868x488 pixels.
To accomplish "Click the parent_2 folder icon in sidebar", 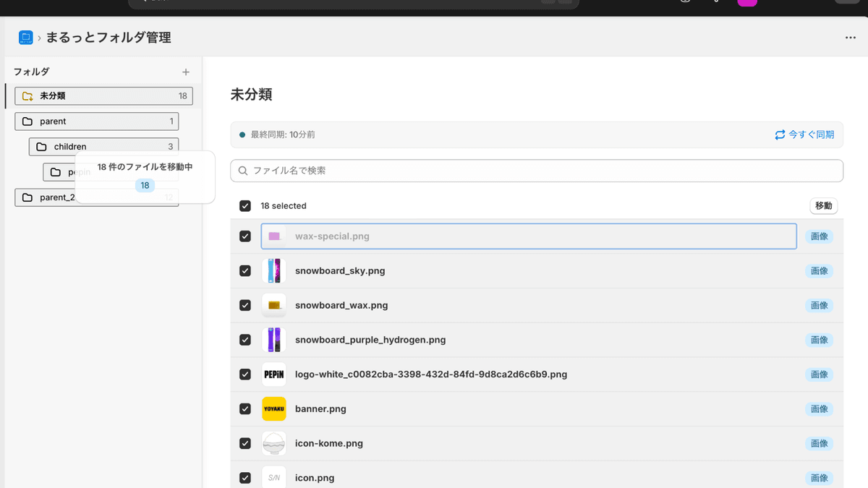I will click(x=27, y=197).
